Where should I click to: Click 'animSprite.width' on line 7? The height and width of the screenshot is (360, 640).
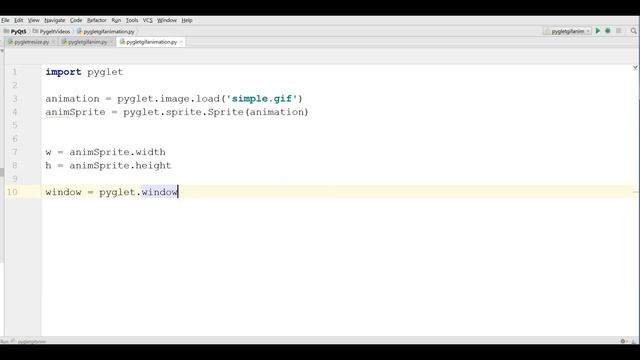[118, 152]
